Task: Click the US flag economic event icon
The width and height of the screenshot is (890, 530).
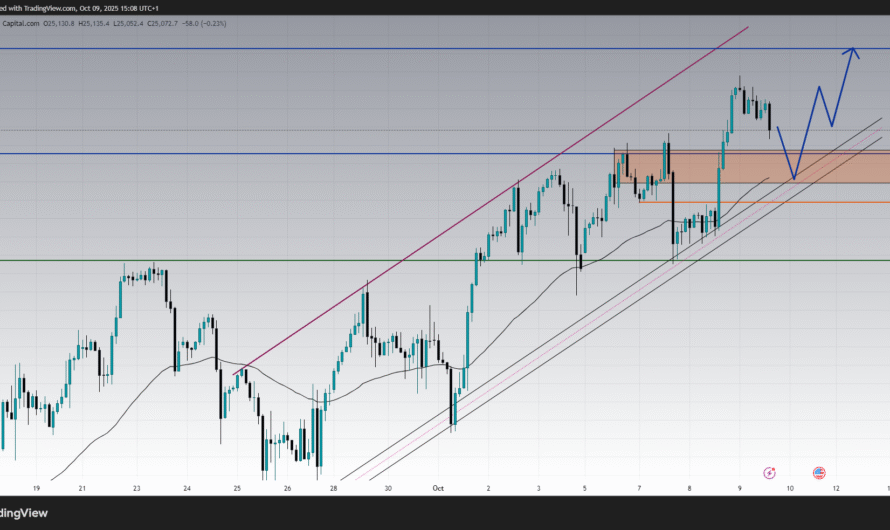Action: [818, 473]
